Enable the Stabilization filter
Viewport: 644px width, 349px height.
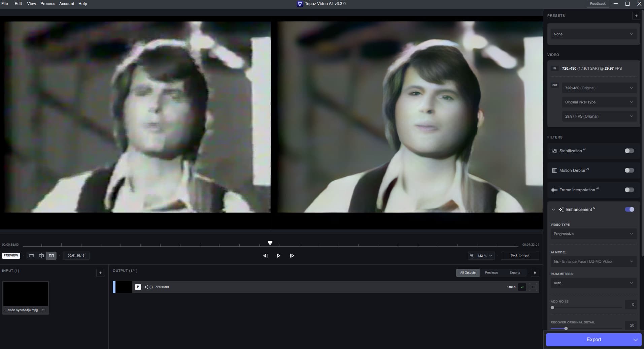629,151
